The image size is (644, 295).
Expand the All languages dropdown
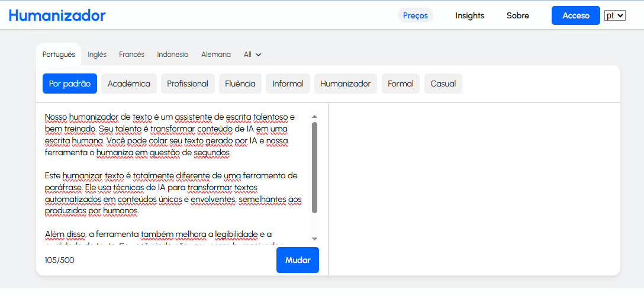click(252, 54)
